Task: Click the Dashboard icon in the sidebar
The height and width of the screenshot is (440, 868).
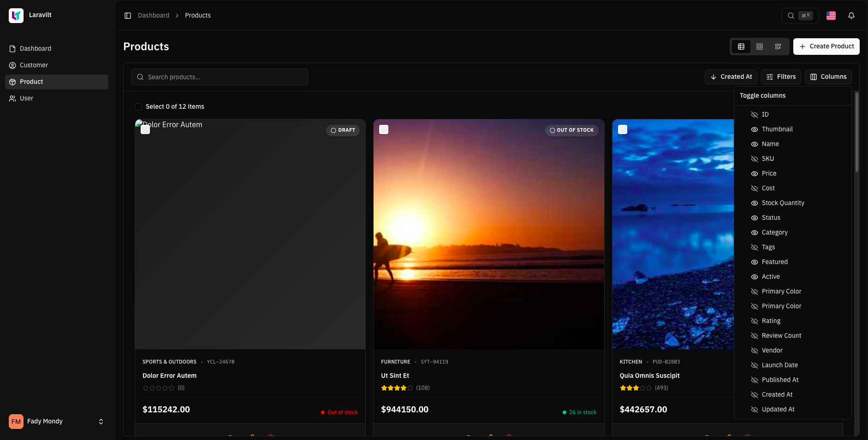Action: [x=12, y=48]
